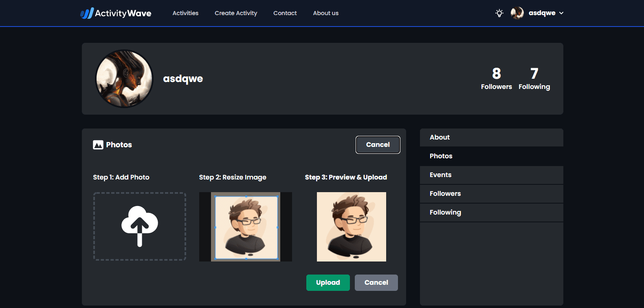644x308 pixels.
Task: Click the Step 2 crop image area
Action: (x=246, y=227)
